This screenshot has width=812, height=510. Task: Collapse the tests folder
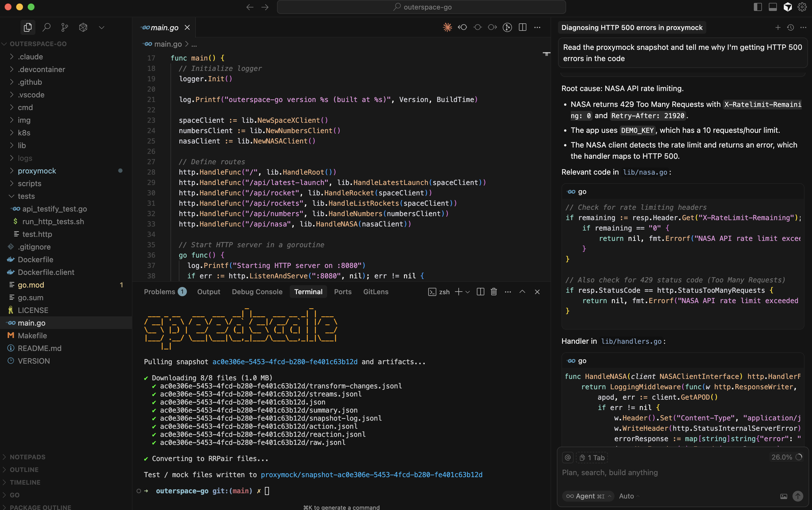point(26,196)
